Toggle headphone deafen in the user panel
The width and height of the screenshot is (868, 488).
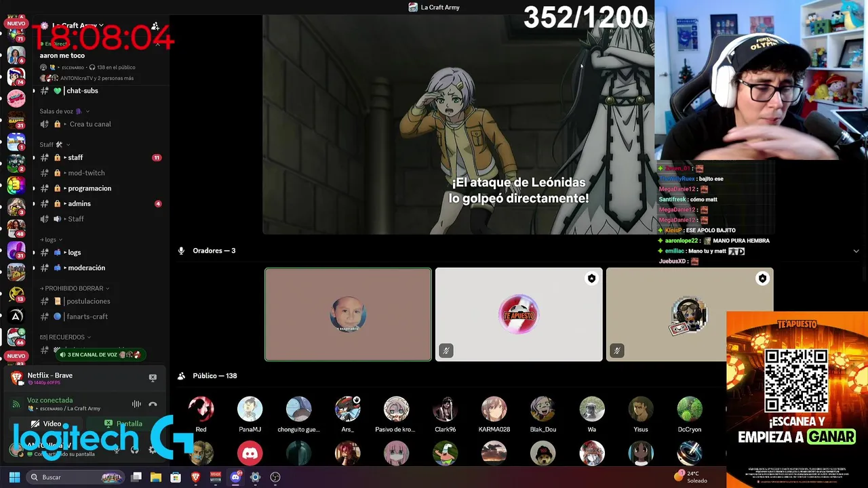135,449
